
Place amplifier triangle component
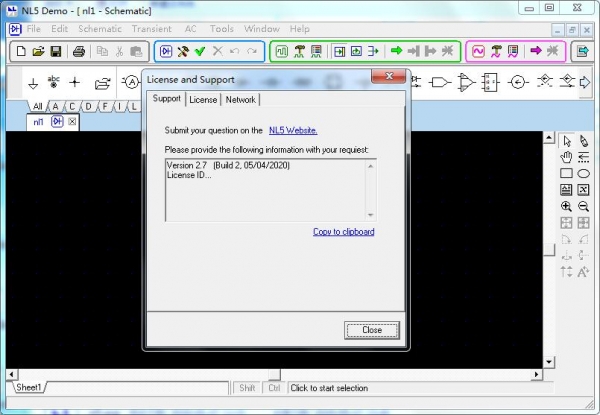(x=466, y=82)
